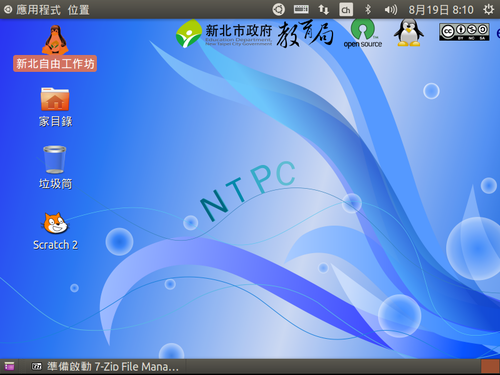Click the Scratch 2 label text
This screenshot has height=375, width=500.
coord(55,245)
